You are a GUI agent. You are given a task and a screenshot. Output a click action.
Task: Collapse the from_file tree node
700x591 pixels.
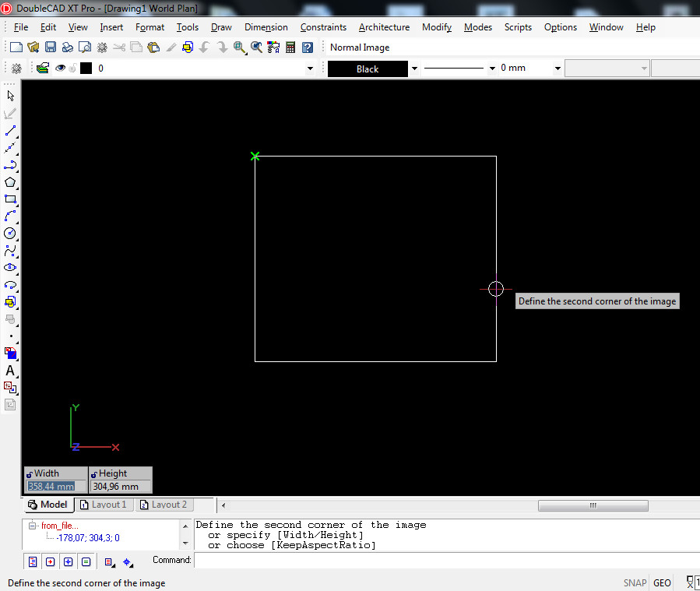click(33, 526)
